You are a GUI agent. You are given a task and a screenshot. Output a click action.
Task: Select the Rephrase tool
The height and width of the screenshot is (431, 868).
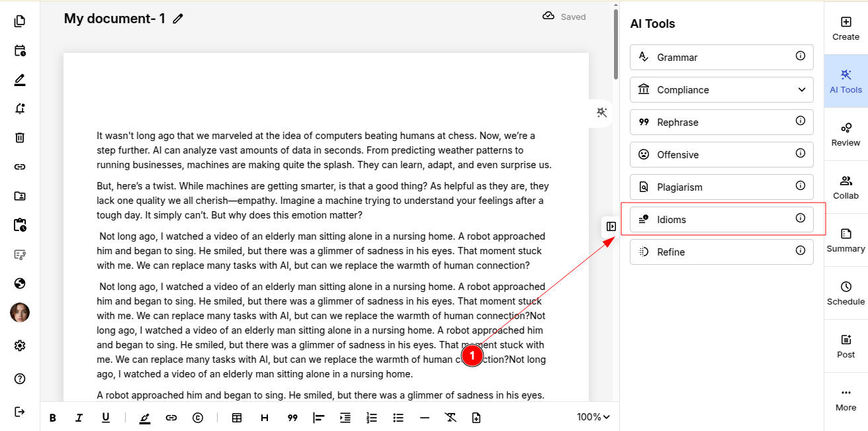tap(721, 122)
